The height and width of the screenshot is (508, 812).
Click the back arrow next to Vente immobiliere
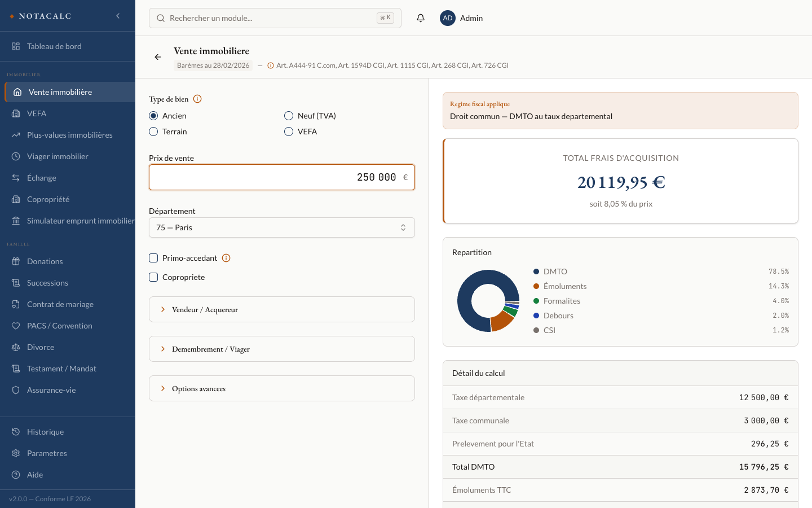[x=158, y=57]
